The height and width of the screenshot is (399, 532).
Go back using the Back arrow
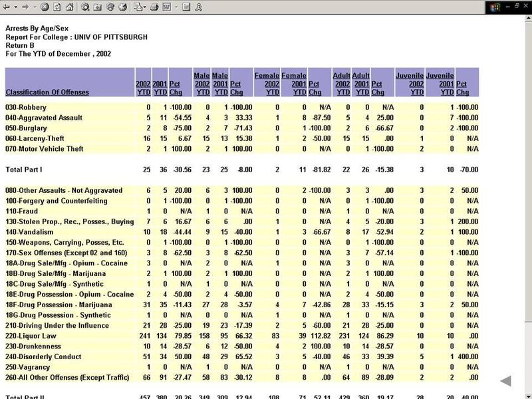point(7,7)
